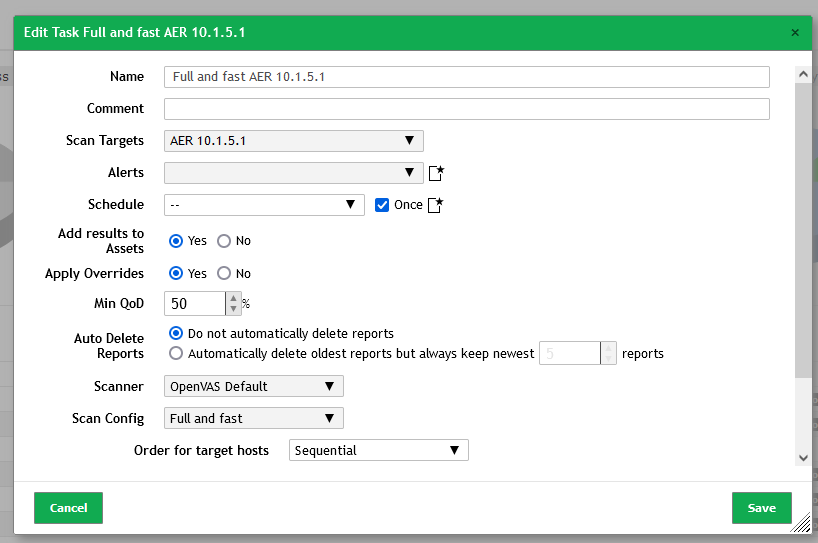Select No for Apply Overrides
Viewport: 818px width, 543px height.
point(224,273)
